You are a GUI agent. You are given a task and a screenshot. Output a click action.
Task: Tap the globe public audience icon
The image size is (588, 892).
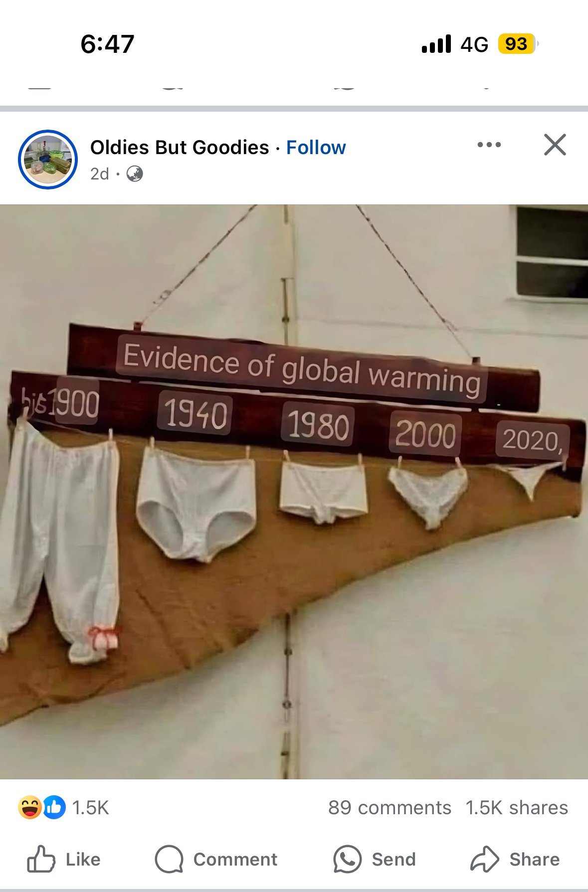click(135, 174)
